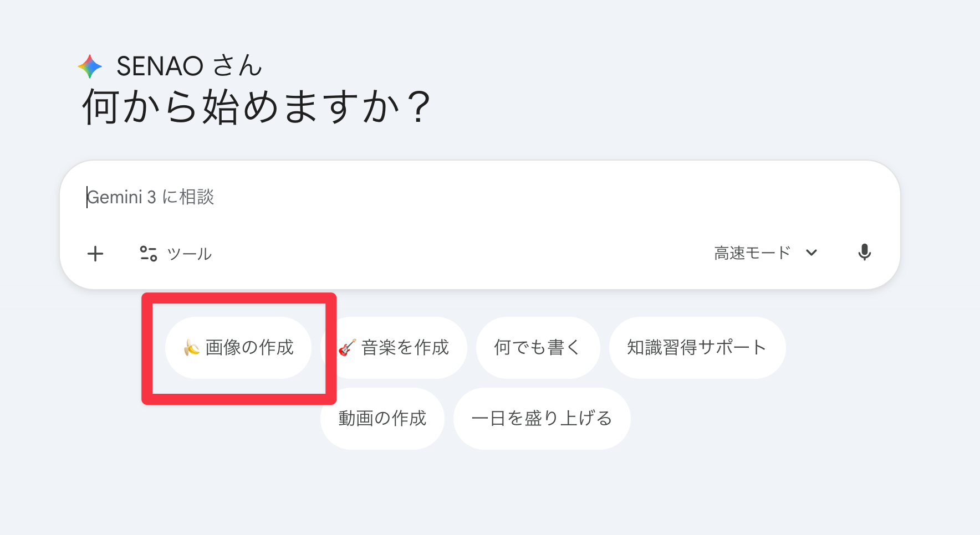Click the Gemini sparkle logo

(90, 66)
